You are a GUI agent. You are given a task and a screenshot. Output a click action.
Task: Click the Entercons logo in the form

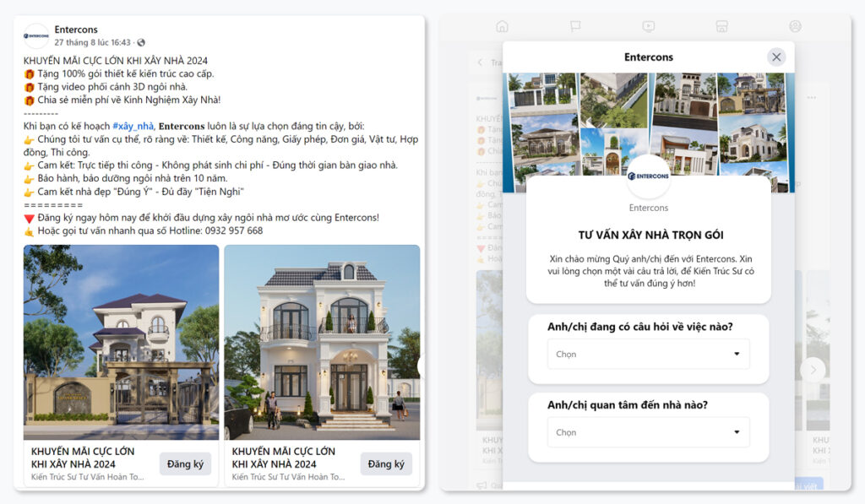pos(648,176)
